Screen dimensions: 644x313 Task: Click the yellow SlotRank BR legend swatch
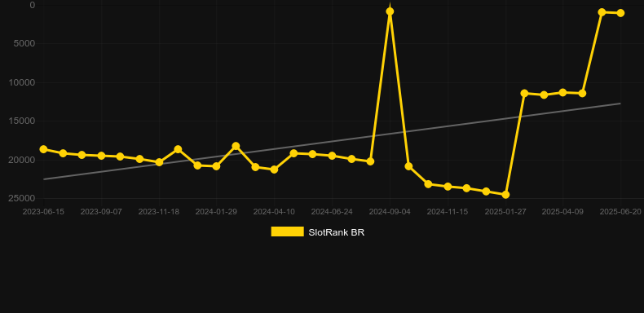pos(288,231)
